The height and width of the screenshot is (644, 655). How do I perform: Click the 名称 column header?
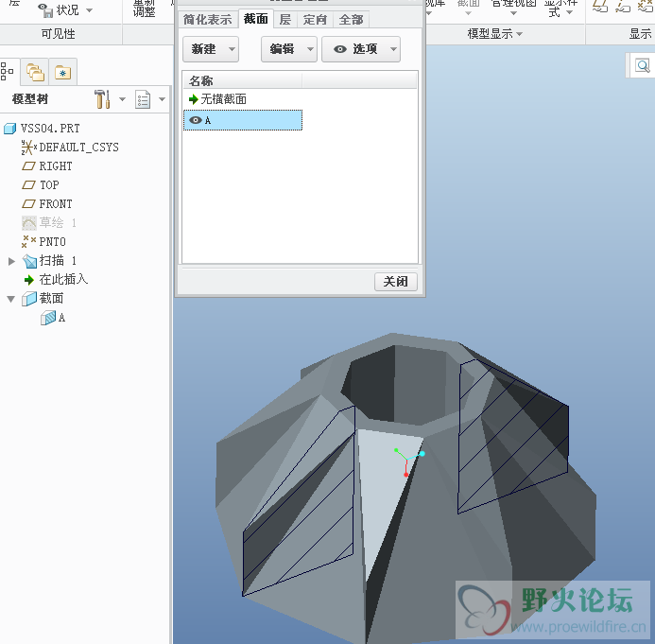pos(242,80)
